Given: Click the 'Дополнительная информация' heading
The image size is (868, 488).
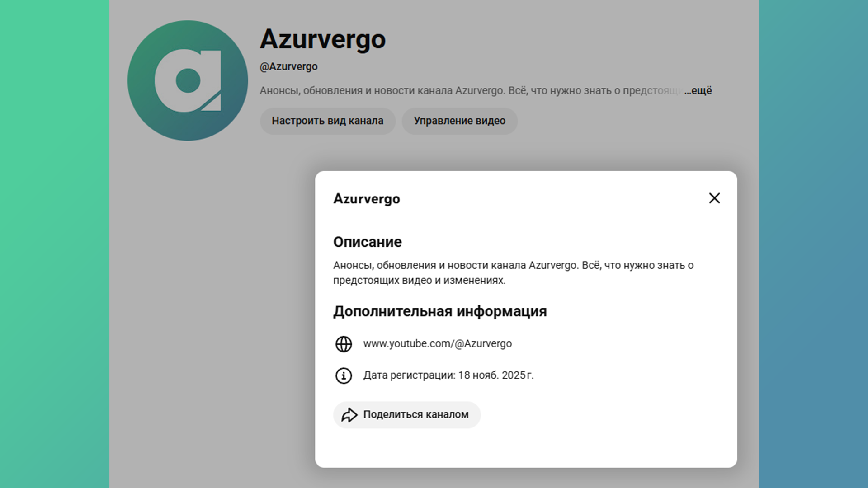Looking at the screenshot, I should pyautogui.click(x=440, y=311).
